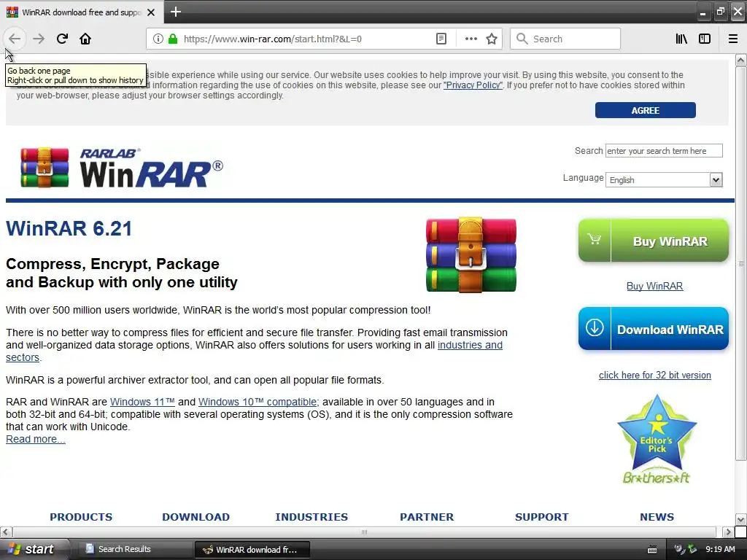Screen dimensions: 747x560
Task: Click the Read more... link
Action: pyautogui.click(x=35, y=439)
